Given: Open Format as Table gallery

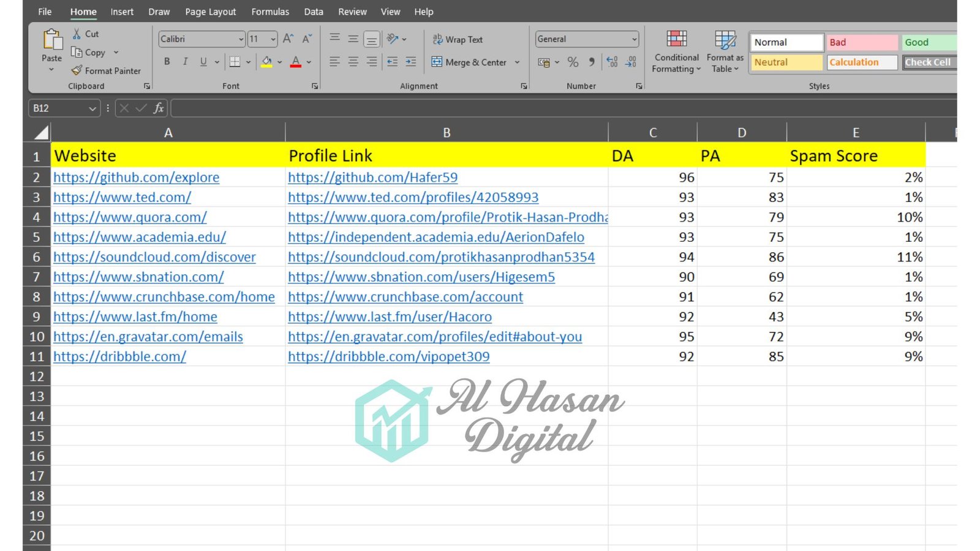Looking at the screenshot, I should click(x=725, y=52).
